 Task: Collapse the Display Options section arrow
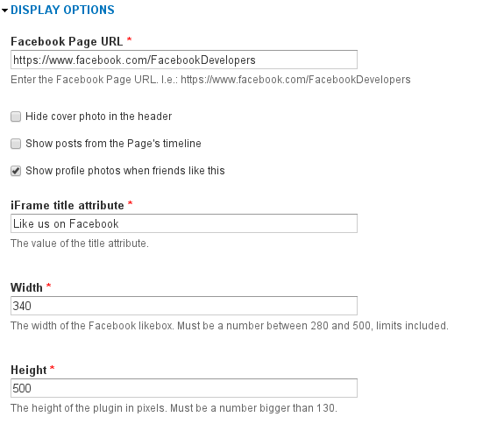coord(4,11)
